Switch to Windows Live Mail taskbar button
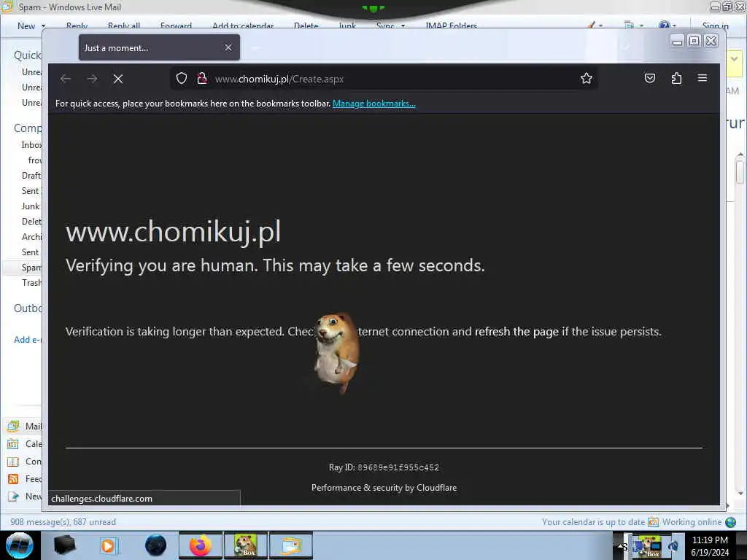 (x=291, y=545)
